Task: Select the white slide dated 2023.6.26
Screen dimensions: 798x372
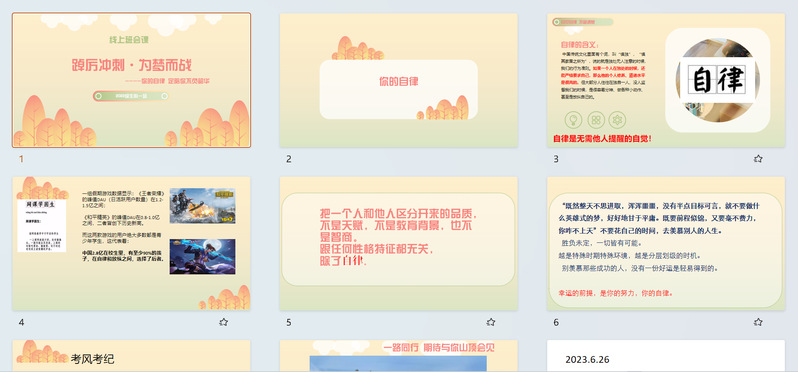Action: coord(666,356)
